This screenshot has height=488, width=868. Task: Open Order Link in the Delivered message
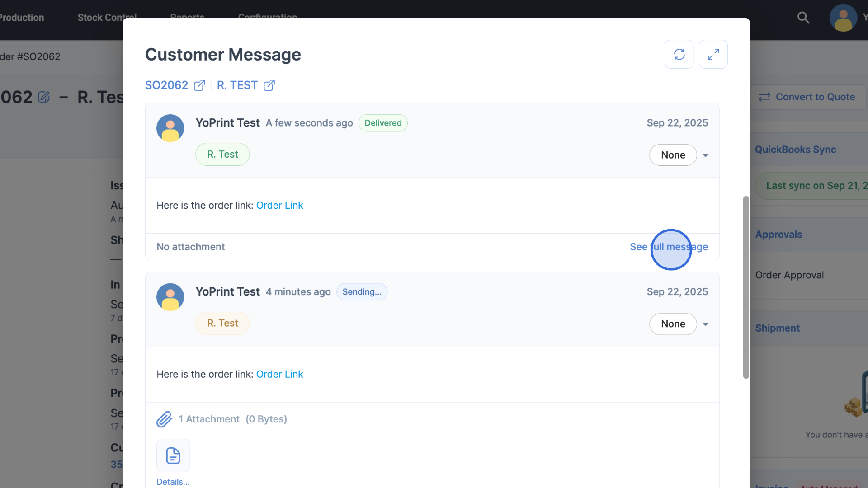(x=279, y=205)
